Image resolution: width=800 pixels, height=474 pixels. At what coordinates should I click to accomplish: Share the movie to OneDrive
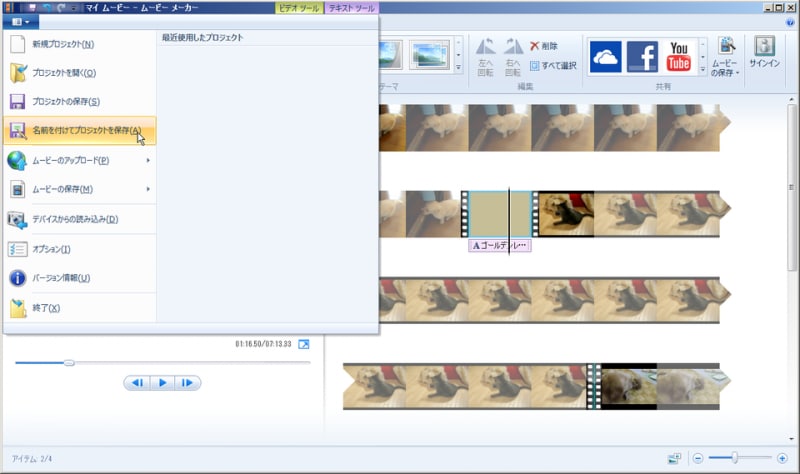point(608,58)
